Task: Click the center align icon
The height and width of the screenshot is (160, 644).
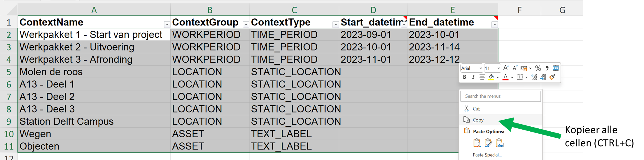Action: (x=482, y=77)
